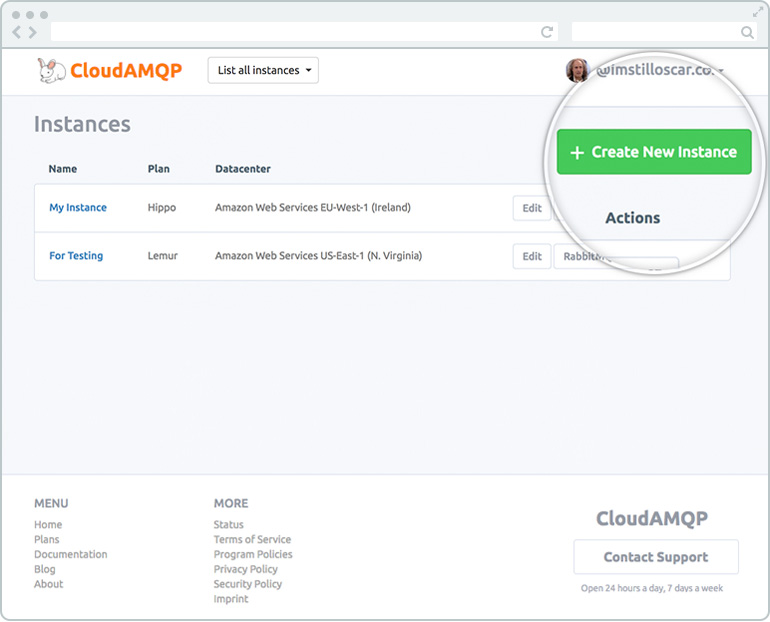
Task: Open Home in the footer menu
Action: coord(48,524)
